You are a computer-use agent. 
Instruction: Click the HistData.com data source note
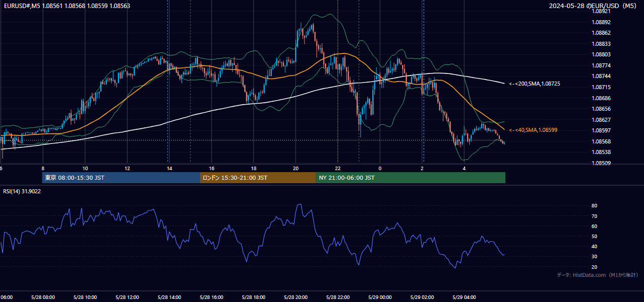point(598,275)
